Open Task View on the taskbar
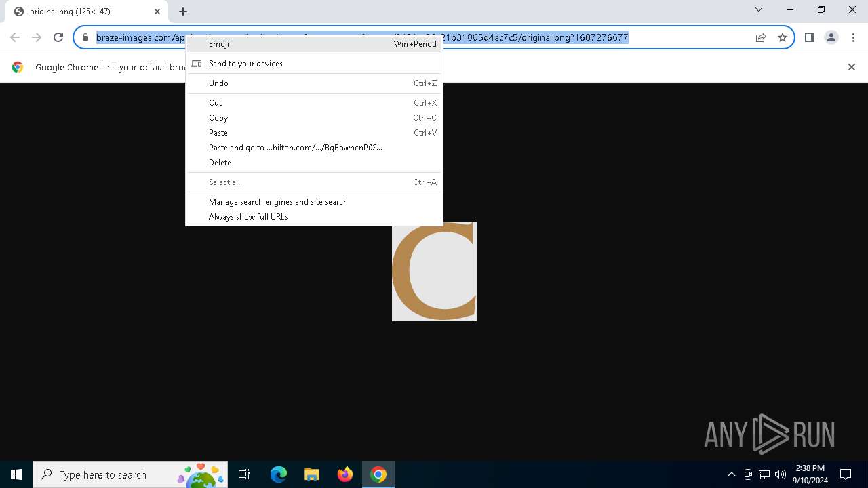This screenshot has height=488, width=868. coord(244,474)
